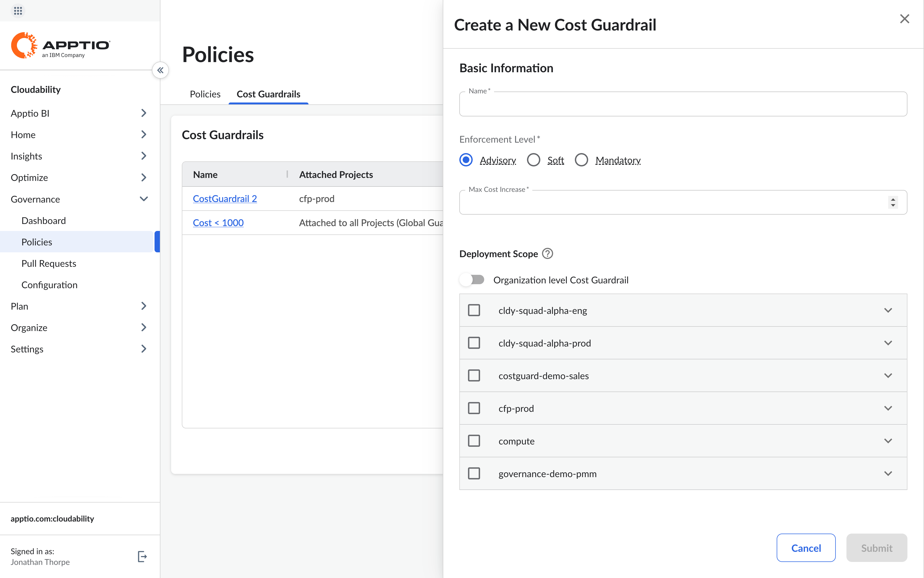Screen dimensions: 924x578
Task: Close the Create Cost Guardrail panel
Action: coord(904,19)
